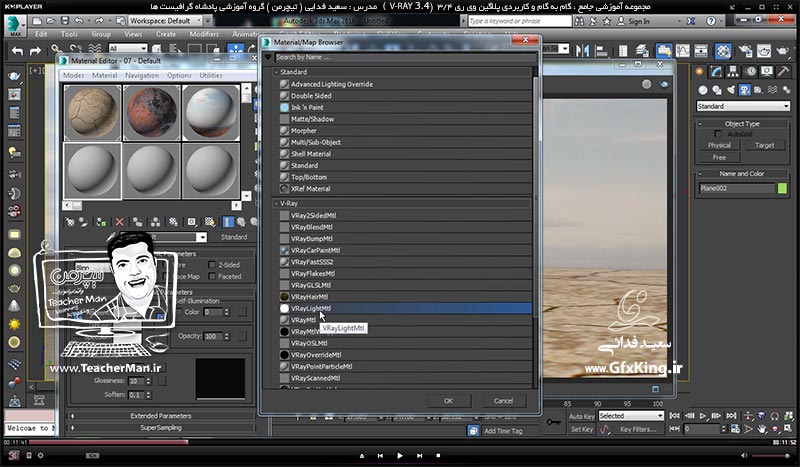Click the large Undo arrow in main toolbar
The image size is (800, 467).
[17, 51]
